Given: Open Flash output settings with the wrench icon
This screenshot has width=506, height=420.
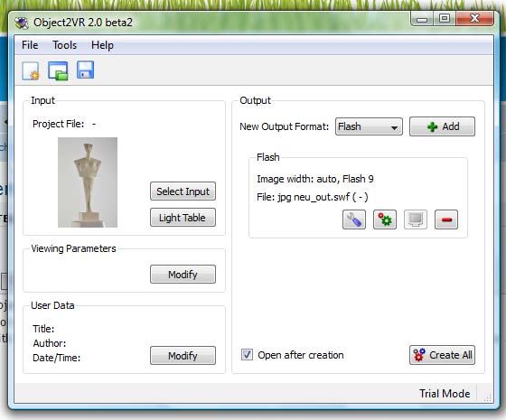Looking at the screenshot, I should point(354,219).
